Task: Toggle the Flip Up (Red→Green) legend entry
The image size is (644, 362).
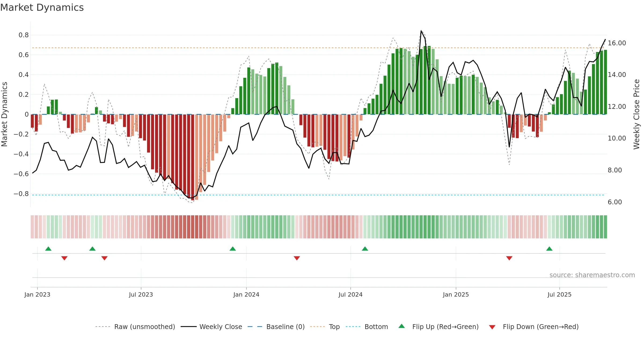Action: coord(438,327)
